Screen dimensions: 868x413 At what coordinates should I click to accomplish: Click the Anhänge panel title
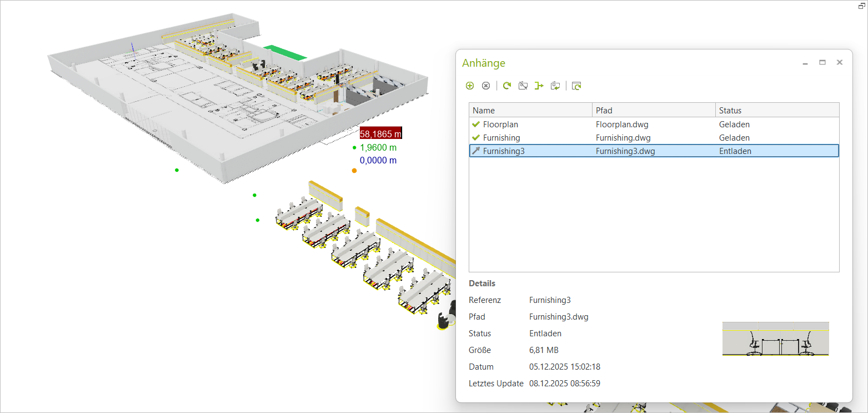pos(484,63)
